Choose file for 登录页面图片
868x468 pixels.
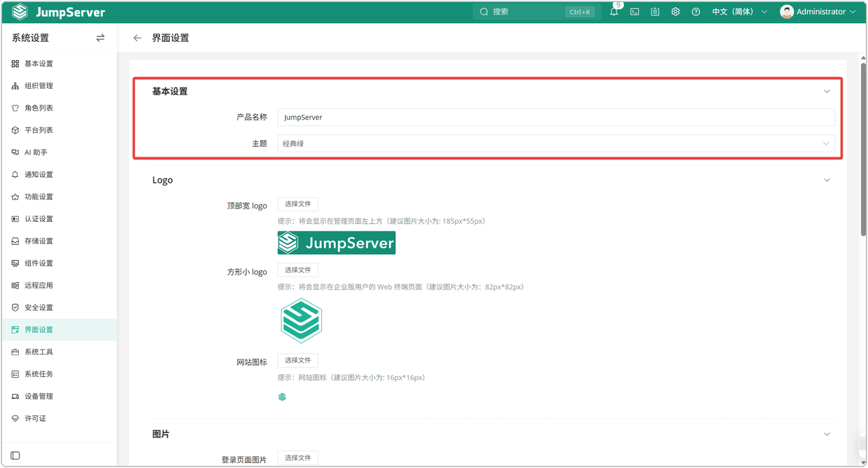pos(298,458)
